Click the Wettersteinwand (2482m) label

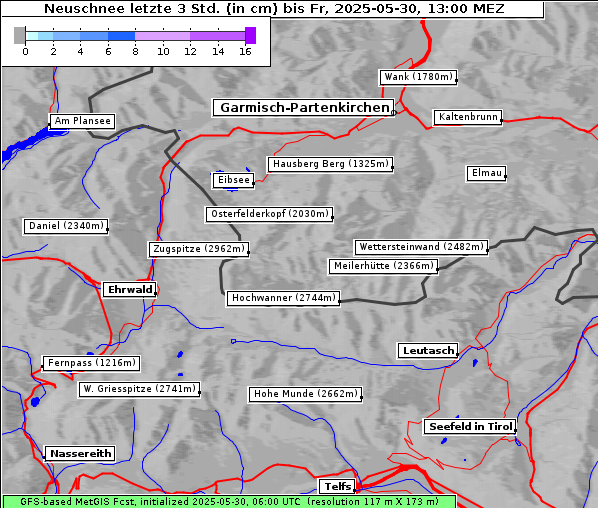pos(421,248)
